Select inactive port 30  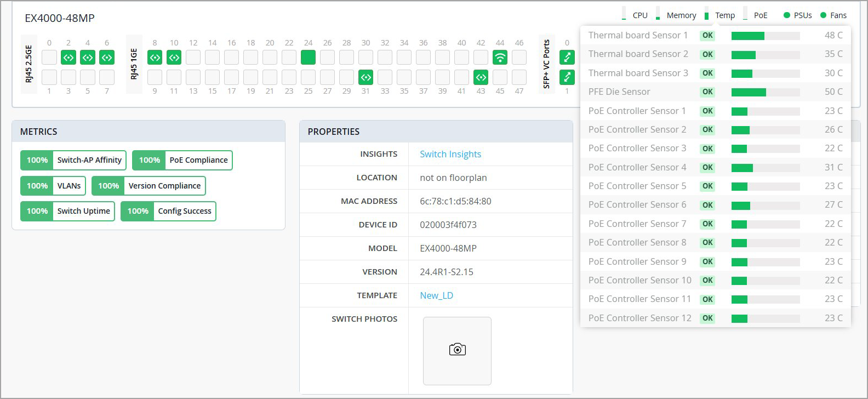pyautogui.click(x=366, y=57)
